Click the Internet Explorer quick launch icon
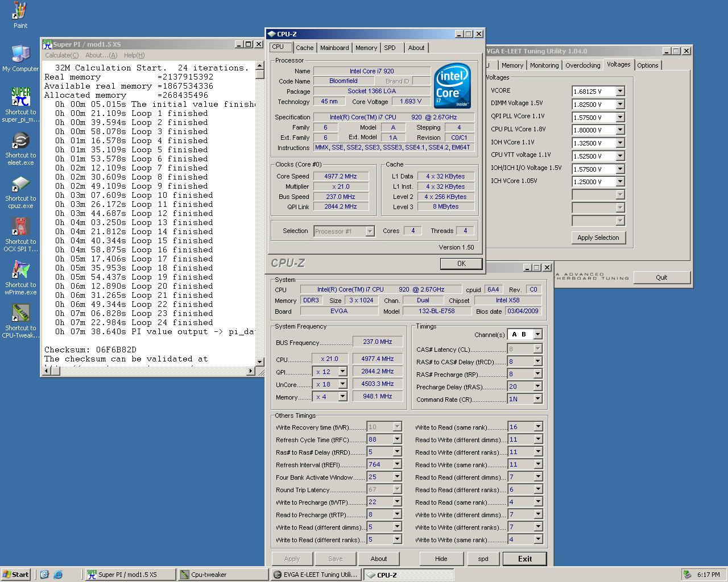 click(58, 575)
